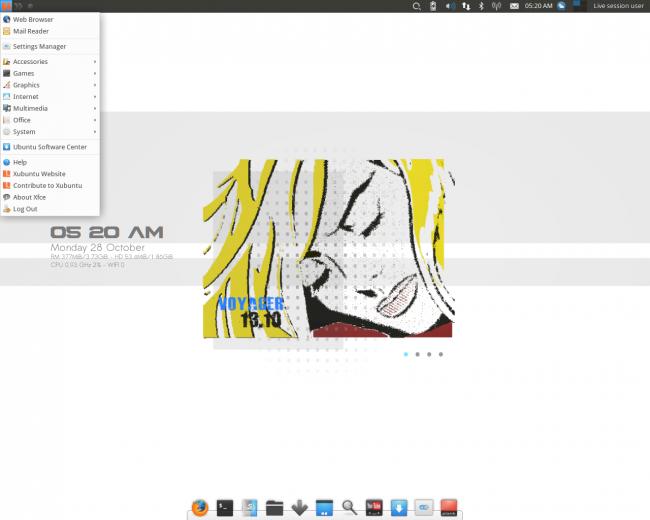Open About Xfce
The height and width of the screenshot is (520, 650).
(x=50, y=197)
